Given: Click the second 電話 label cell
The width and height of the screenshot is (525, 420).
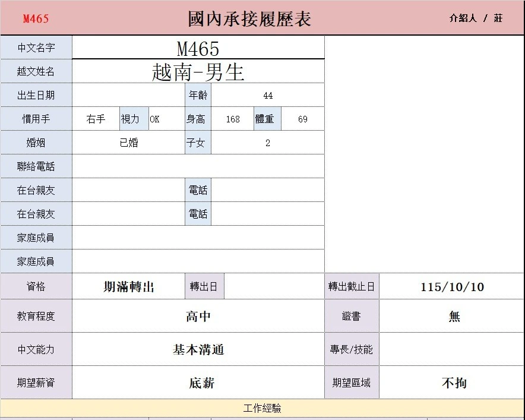Looking at the screenshot, I should (x=198, y=214).
